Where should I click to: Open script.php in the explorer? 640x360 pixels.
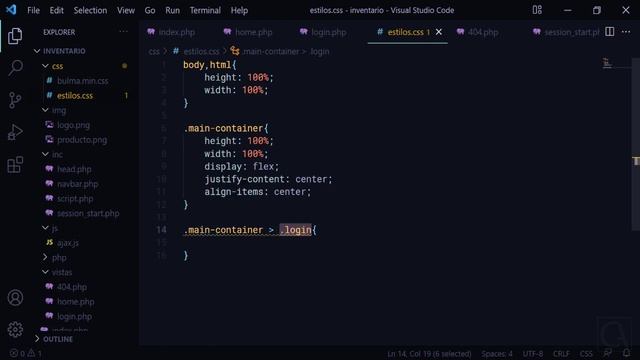(x=75, y=198)
